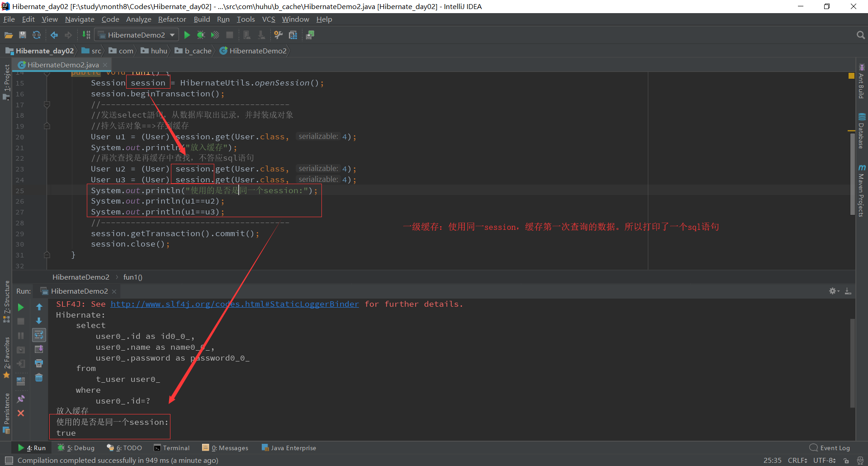Viewport: 868px width, 466px height.
Task: Click fun1() in editor breadcrumb
Action: coord(133,277)
